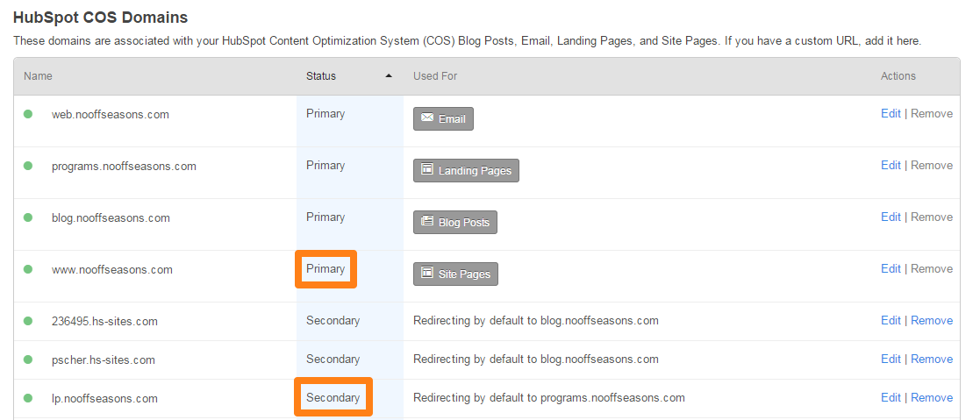Click green status dot for web.nooffseasons.com
Viewport: 980px width, 420px height.
pos(28,114)
